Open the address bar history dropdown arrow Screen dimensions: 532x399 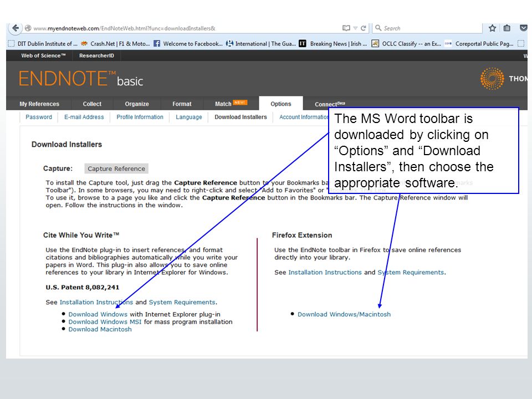click(355, 28)
